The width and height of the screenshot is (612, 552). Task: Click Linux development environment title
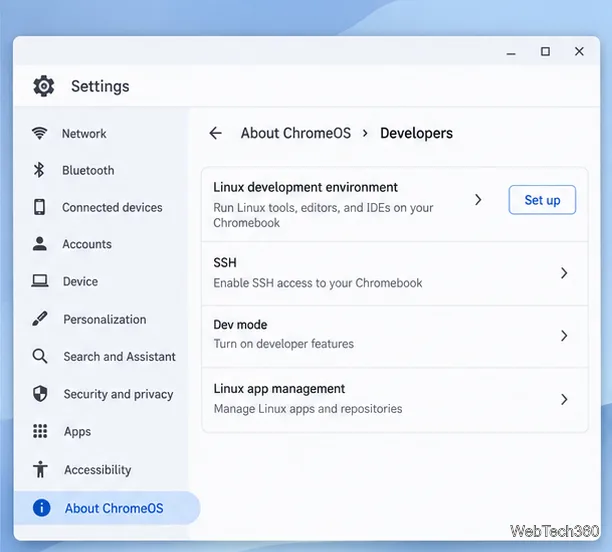pos(305,187)
